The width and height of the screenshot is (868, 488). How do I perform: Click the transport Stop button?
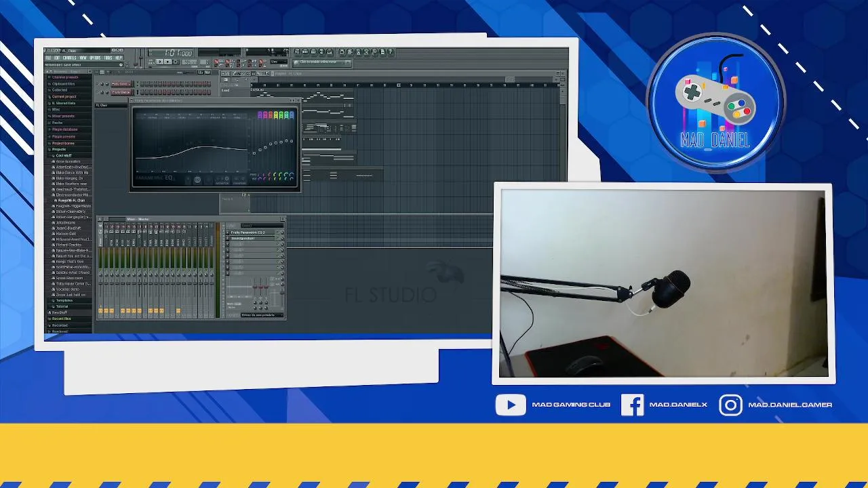pyautogui.click(x=167, y=62)
